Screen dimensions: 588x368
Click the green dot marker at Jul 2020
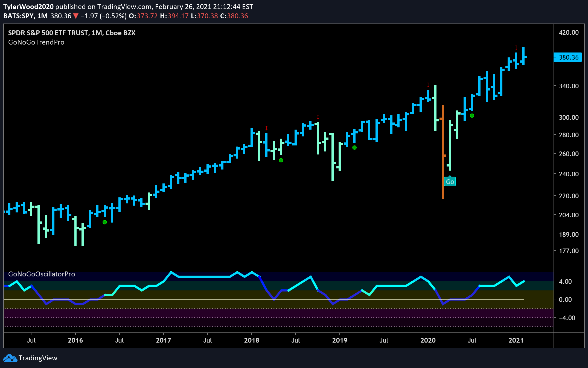(472, 116)
